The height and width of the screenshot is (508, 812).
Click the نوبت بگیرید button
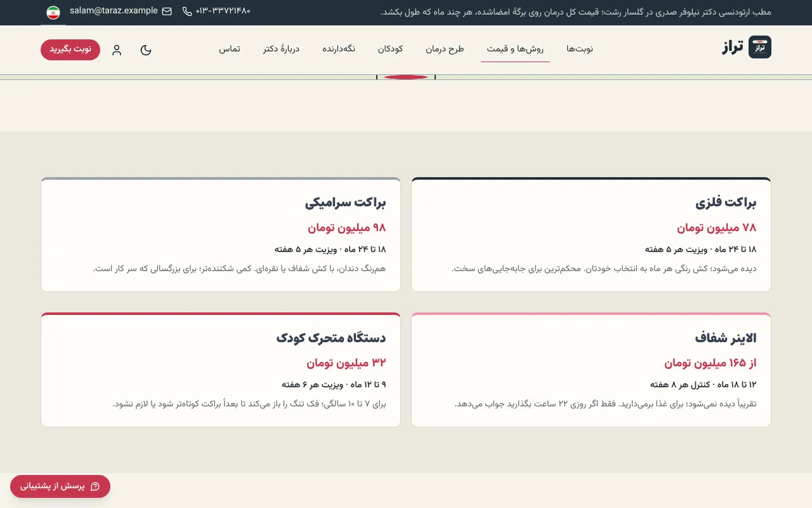[70, 50]
